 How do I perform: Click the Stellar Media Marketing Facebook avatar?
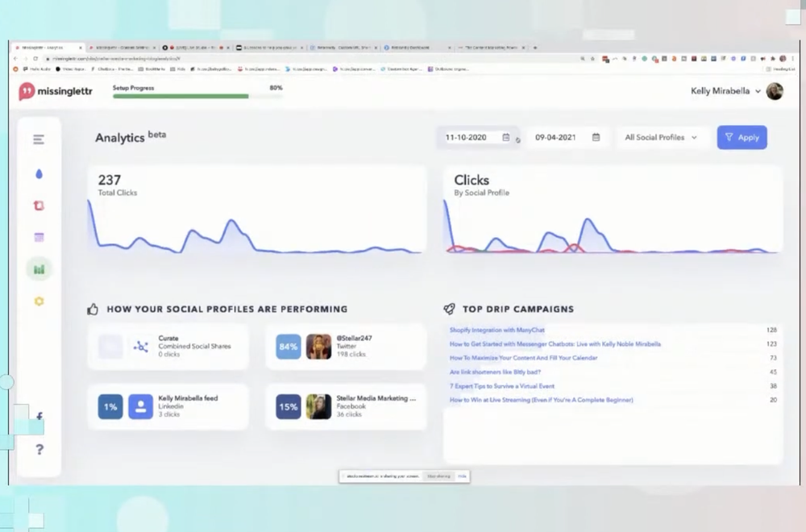tap(318, 406)
